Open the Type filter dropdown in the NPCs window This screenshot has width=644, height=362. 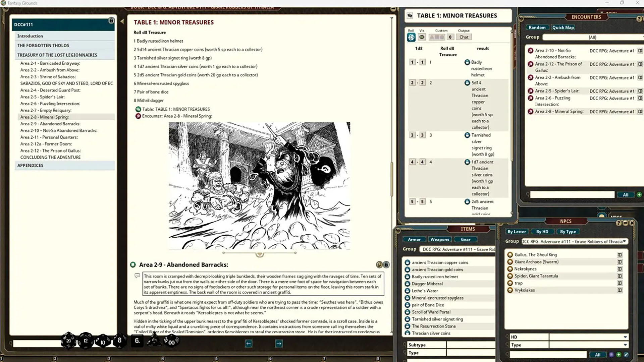pos(588,345)
